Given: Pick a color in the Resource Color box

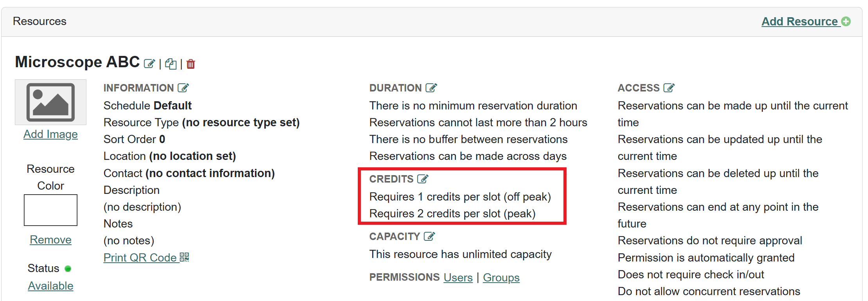Looking at the screenshot, I should tap(50, 210).
